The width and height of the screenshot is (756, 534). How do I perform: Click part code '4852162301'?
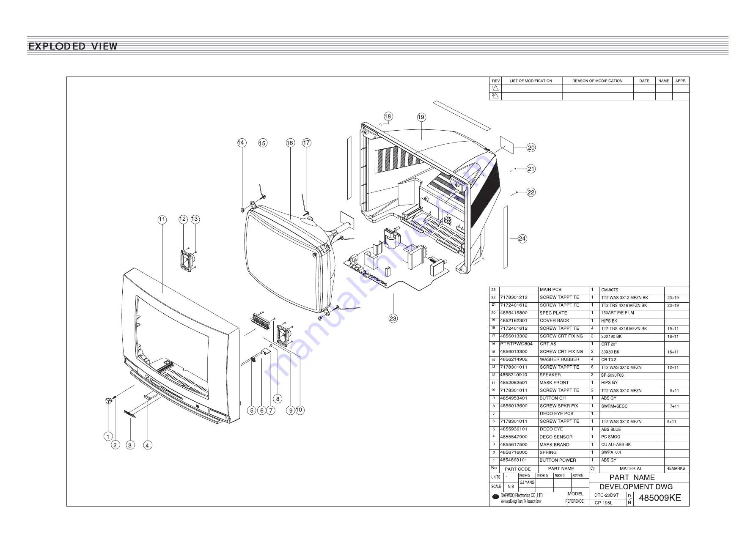[514, 320]
